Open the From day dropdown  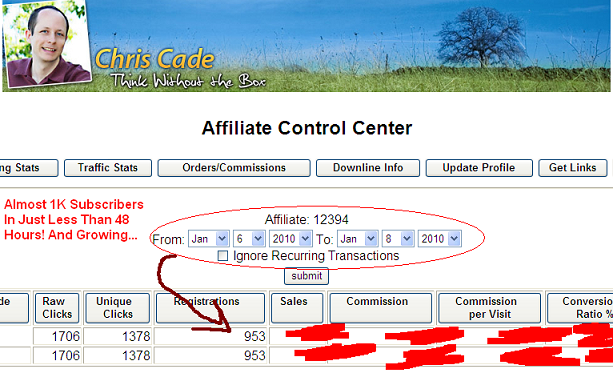[x=249, y=239]
